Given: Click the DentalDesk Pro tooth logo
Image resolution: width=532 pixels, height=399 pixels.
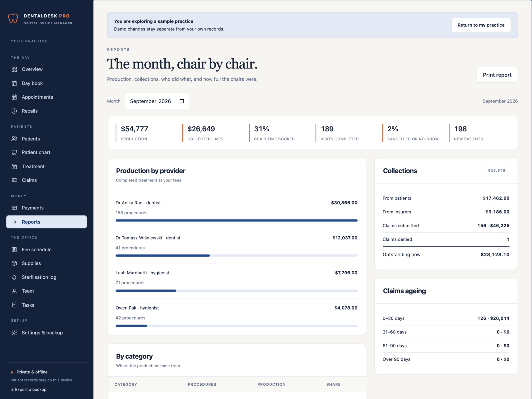Looking at the screenshot, I should [13, 19].
